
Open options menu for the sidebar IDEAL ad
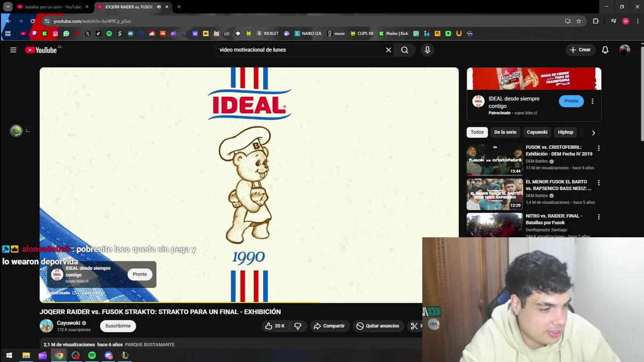(x=592, y=101)
